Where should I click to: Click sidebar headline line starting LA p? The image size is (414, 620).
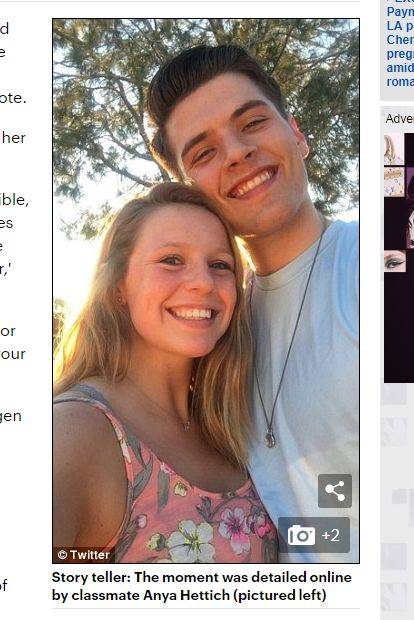coord(400,26)
